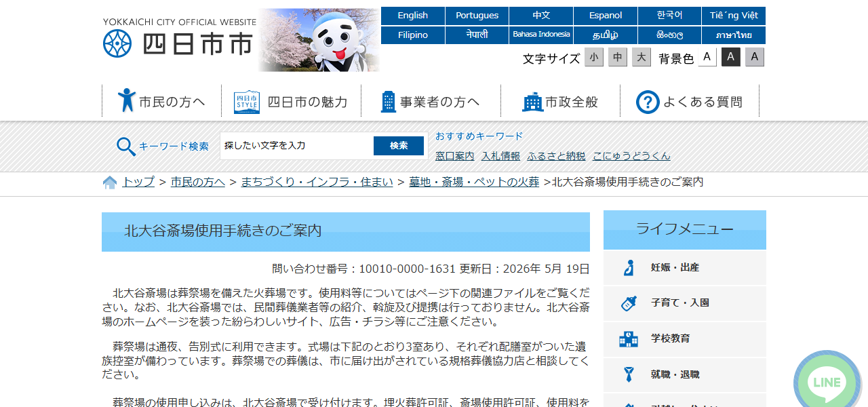Image resolution: width=868 pixels, height=407 pixels.
Task: Click the business building icon
Action: click(388, 102)
